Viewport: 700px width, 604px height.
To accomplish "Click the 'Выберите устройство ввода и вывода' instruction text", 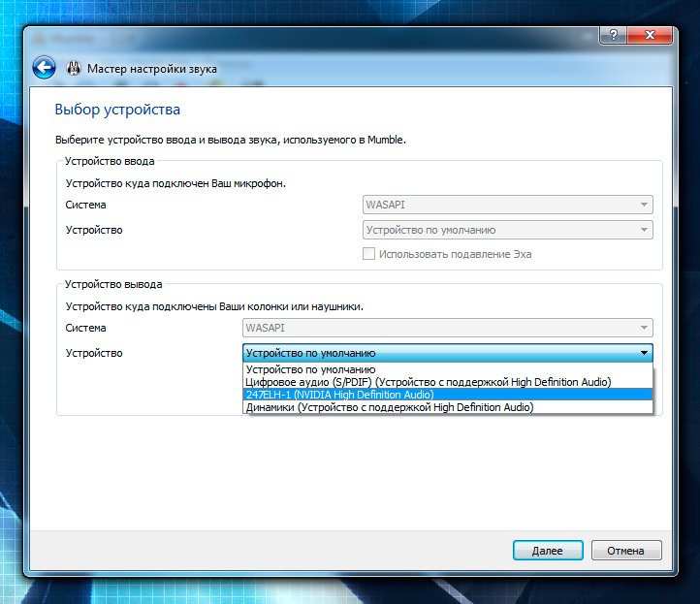I will [x=231, y=140].
